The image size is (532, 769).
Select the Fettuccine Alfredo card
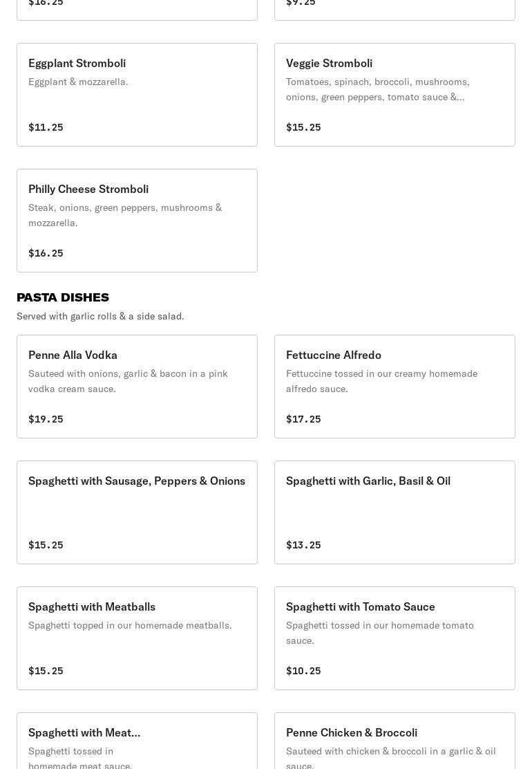click(395, 387)
